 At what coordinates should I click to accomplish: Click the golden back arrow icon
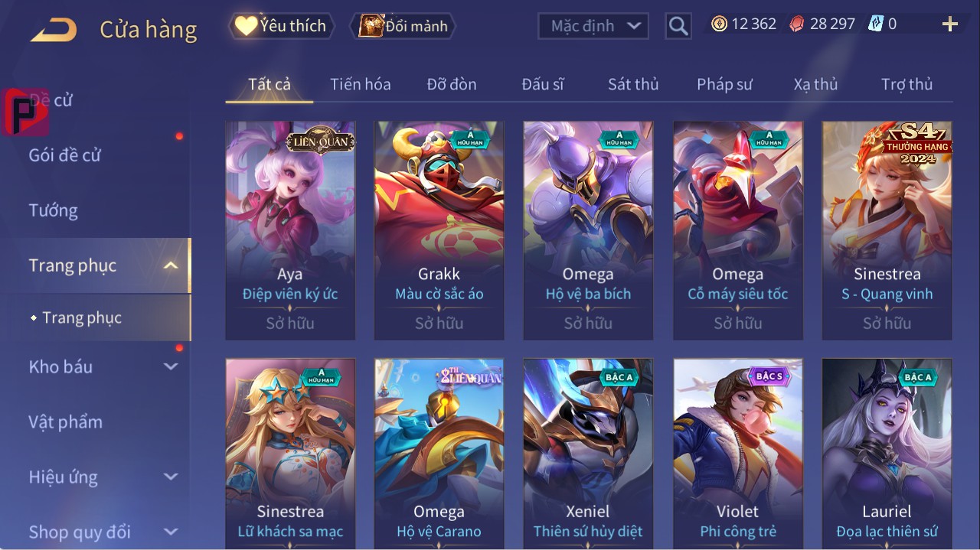coord(54,29)
